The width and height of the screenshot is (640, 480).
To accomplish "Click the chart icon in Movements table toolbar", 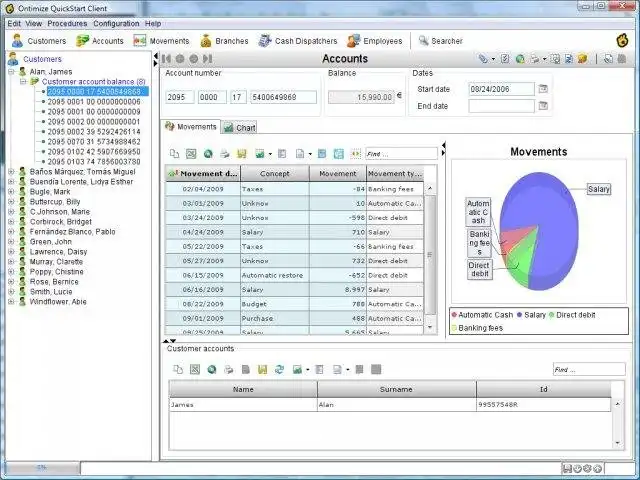I will tap(260, 154).
